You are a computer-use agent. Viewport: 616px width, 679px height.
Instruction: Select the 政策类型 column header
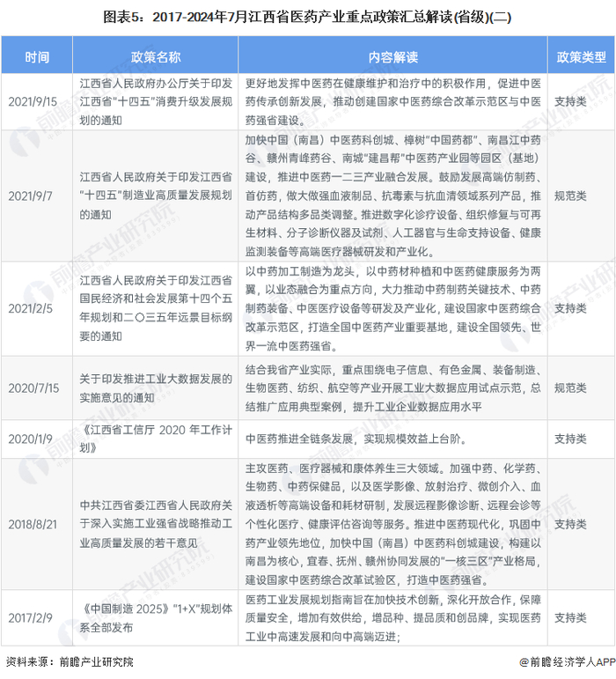581,56
